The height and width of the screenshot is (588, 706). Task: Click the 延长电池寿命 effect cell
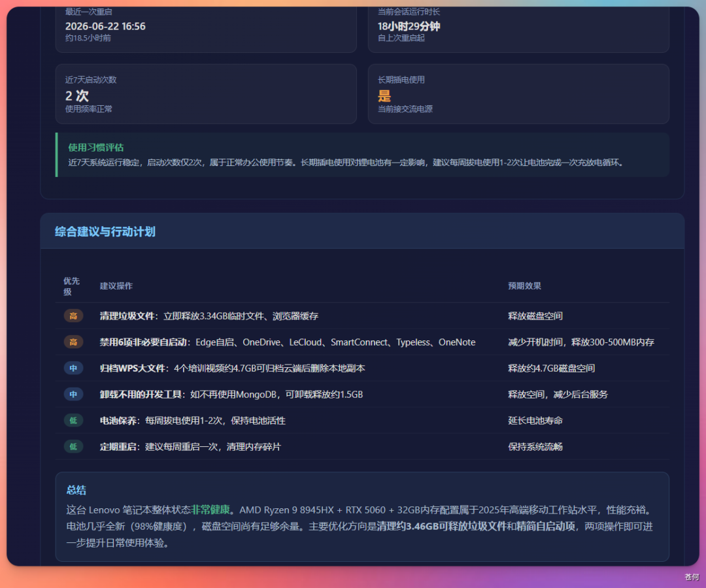(535, 420)
